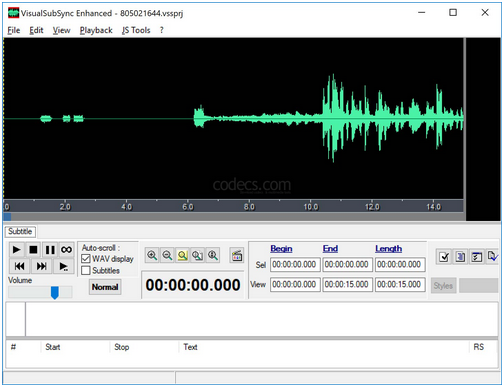This screenshot has height=387, width=504.
Task: Click the Styles button
Action: pyautogui.click(x=443, y=286)
